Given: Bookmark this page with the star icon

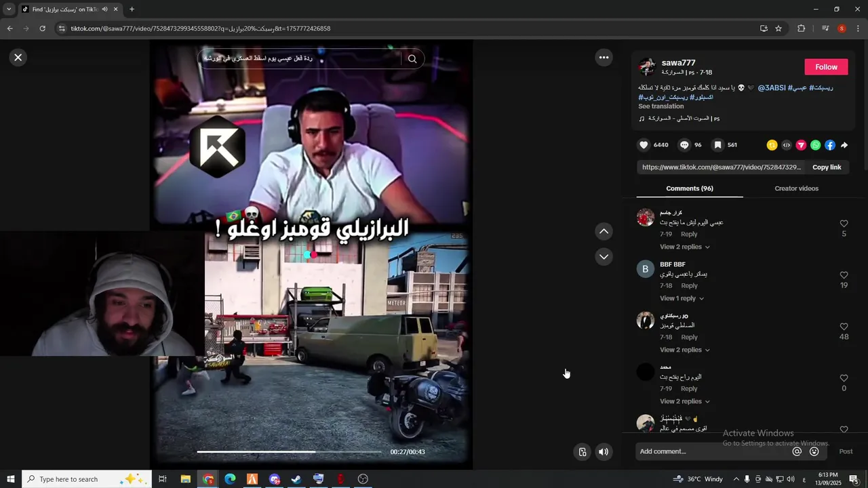Looking at the screenshot, I should tap(778, 28).
